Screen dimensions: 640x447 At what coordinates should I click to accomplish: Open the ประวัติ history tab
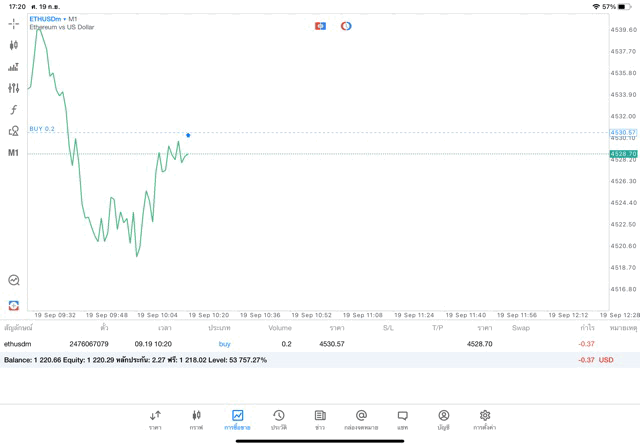tap(279, 419)
